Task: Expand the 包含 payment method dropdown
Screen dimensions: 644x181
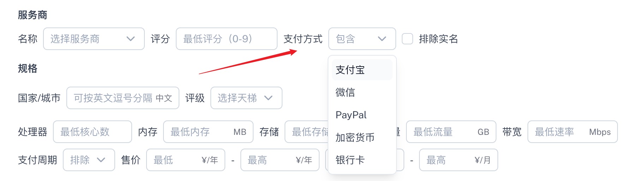Action: (362, 39)
